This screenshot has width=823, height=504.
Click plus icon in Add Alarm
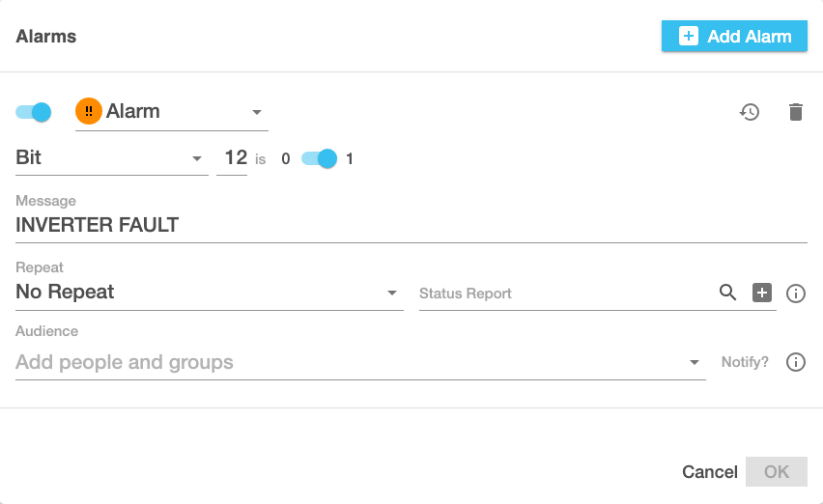(688, 37)
